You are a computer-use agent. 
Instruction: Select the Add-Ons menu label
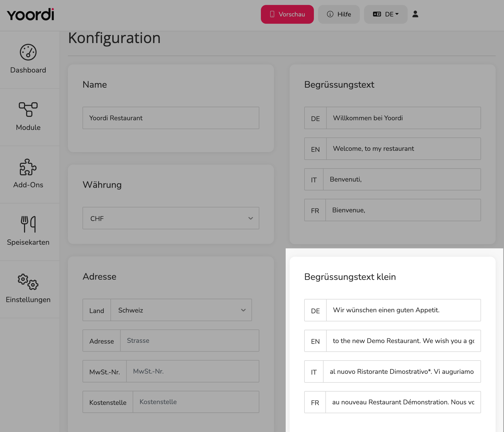pos(28,185)
